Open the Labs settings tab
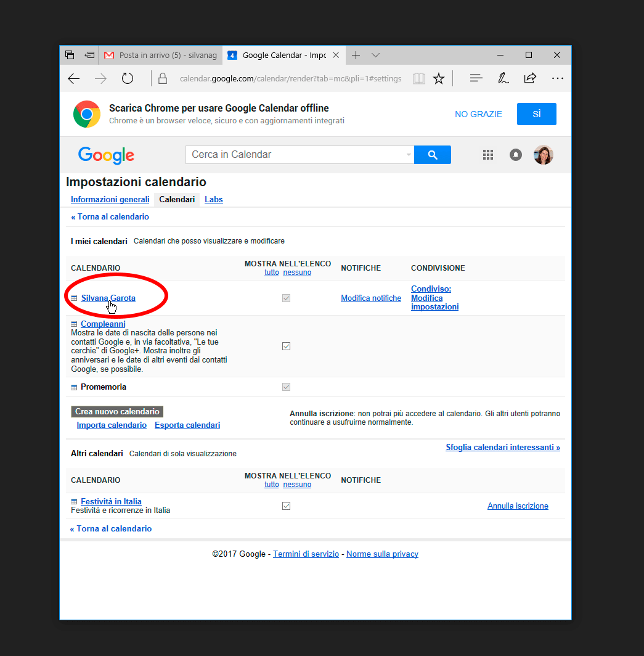The image size is (644, 656). [x=214, y=200]
